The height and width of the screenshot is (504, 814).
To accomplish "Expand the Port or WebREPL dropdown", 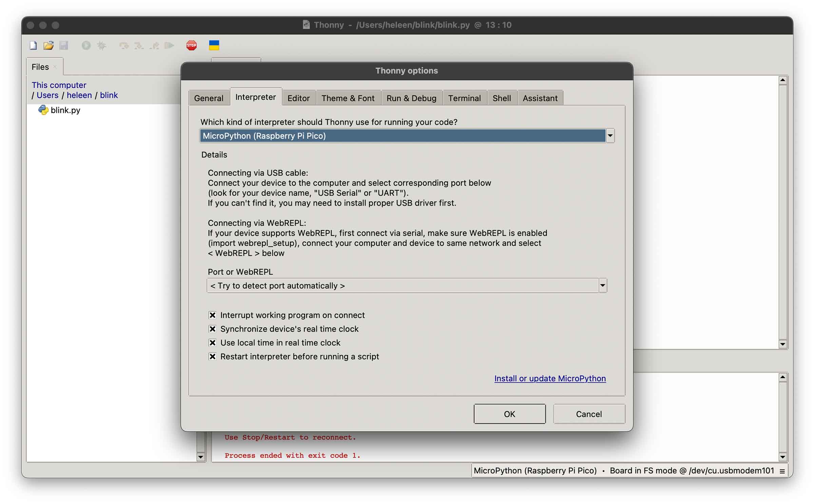I will (x=602, y=286).
